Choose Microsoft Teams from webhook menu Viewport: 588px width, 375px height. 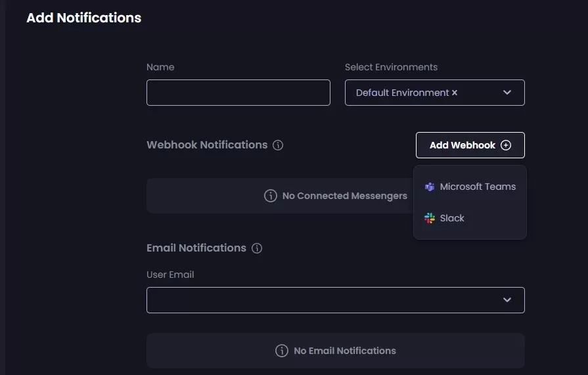(x=470, y=187)
